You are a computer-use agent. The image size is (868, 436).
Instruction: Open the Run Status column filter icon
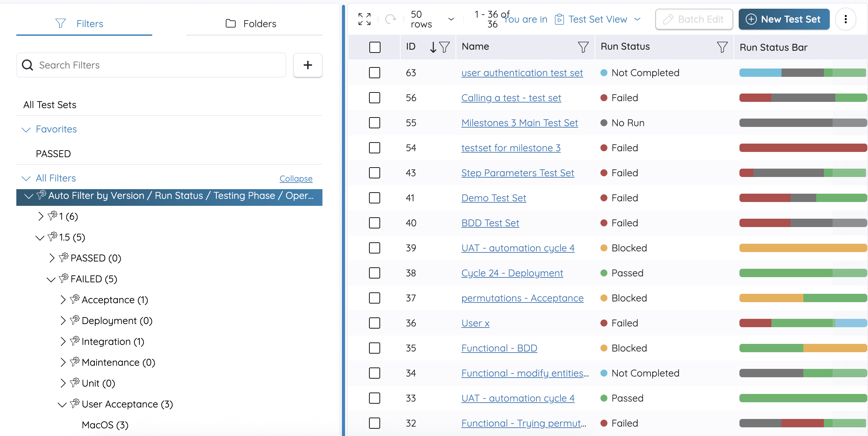pyautogui.click(x=722, y=47)
